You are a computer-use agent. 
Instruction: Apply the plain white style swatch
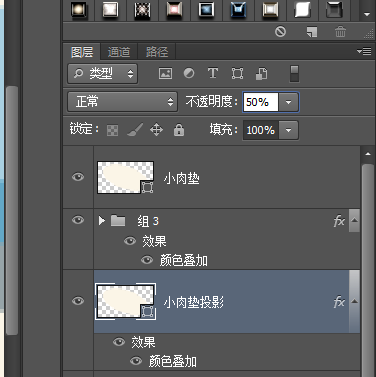(302, 10)
